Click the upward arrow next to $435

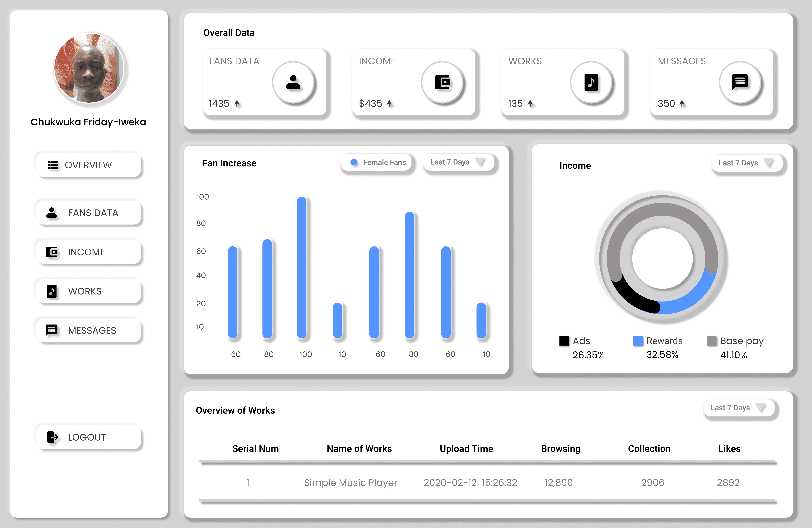389,103
